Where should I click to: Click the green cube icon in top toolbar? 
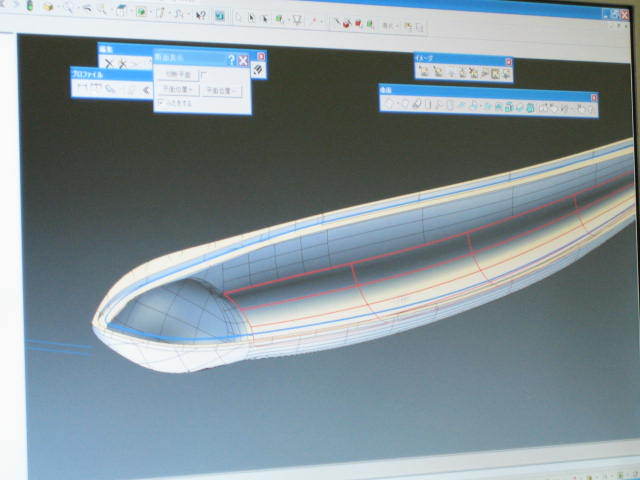(x=141, y=12)
